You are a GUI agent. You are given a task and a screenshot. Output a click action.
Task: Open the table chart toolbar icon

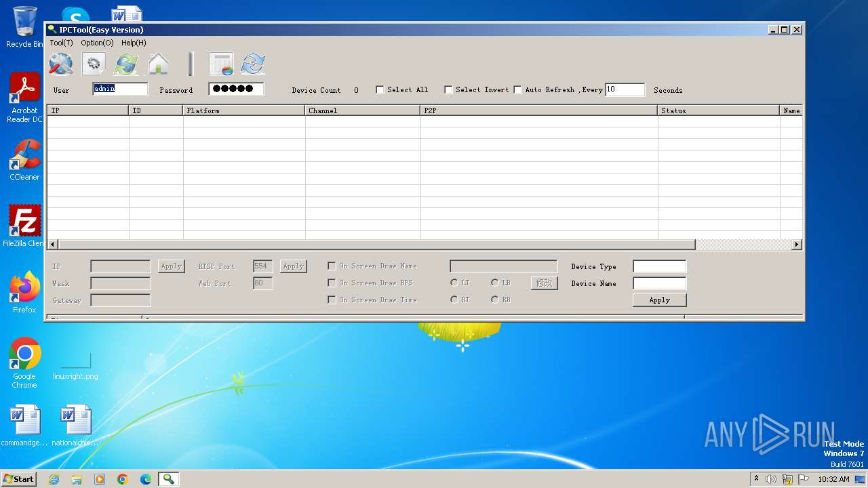221,64
